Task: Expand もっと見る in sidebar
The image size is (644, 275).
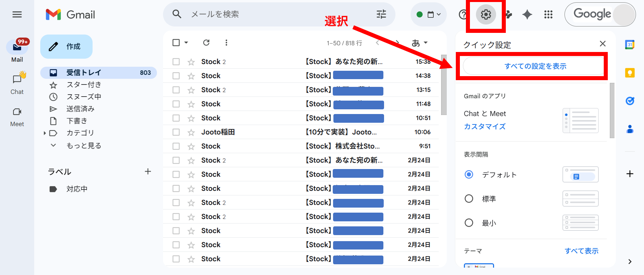Action: tap(84, 146)
